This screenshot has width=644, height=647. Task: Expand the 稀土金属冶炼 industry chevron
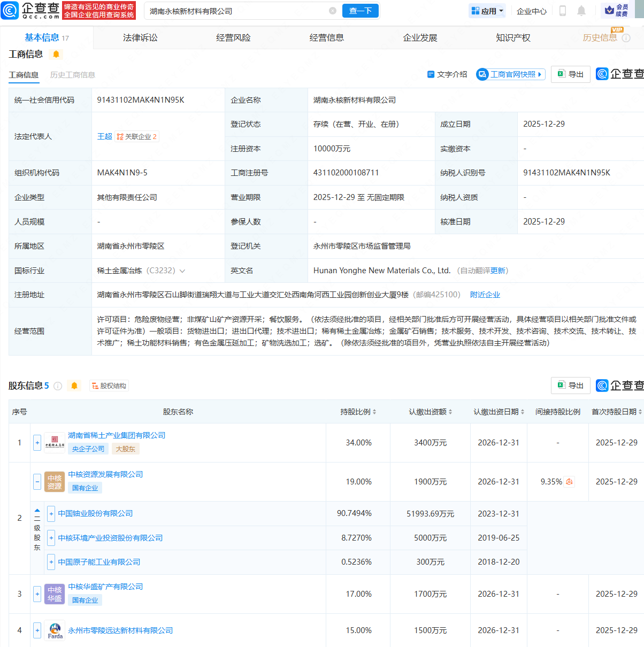[182, 271]
